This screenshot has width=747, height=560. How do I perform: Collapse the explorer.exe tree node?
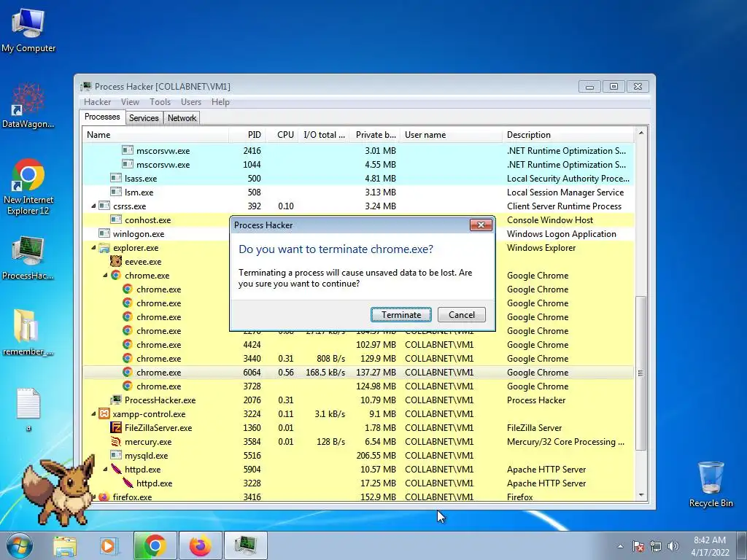[x=93, y=248]
